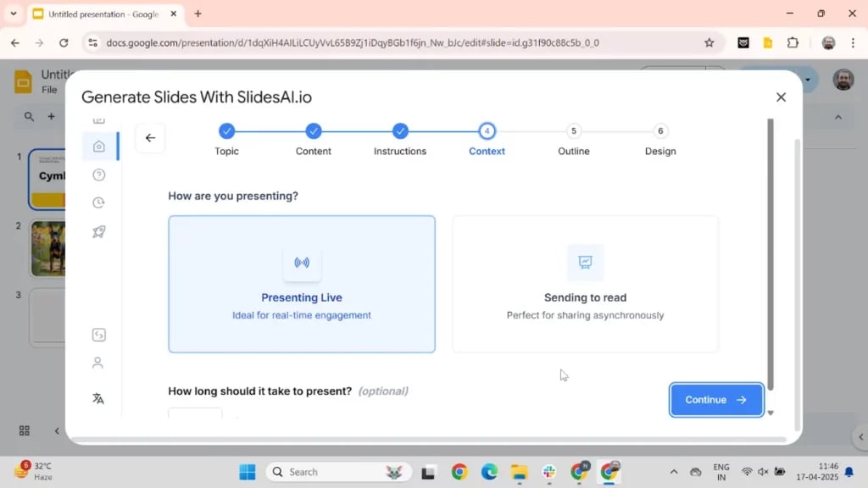This screenshot has height=488, width=868.
Task: Click the Windows taskbar Search box
Action: point(339,472)
